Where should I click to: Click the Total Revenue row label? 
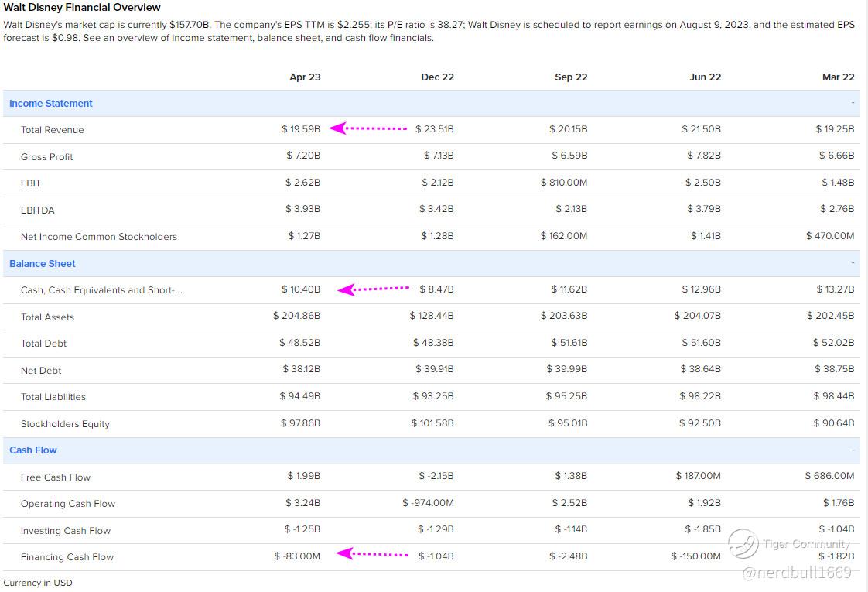[x=53, y=130]
